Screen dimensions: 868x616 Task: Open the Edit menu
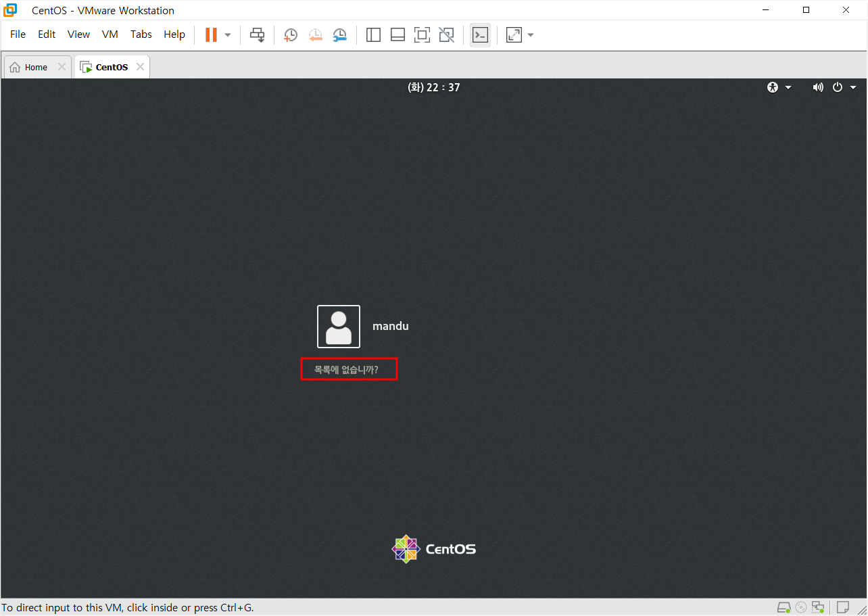pos(47,34)
